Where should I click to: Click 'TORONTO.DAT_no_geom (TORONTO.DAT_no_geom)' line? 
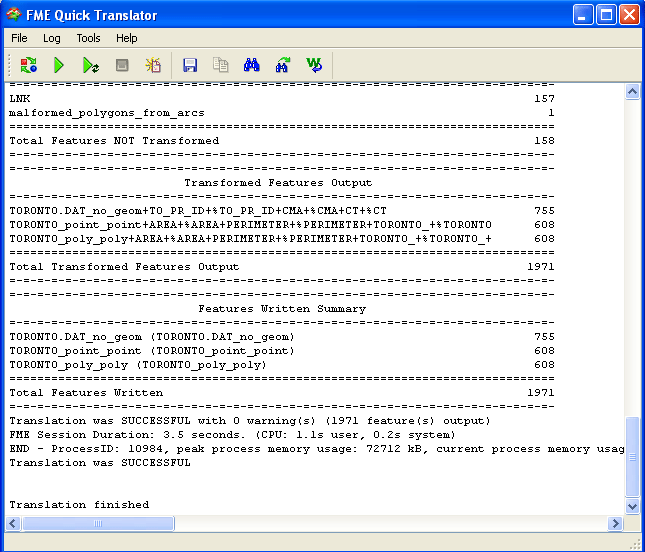(282, 336)
